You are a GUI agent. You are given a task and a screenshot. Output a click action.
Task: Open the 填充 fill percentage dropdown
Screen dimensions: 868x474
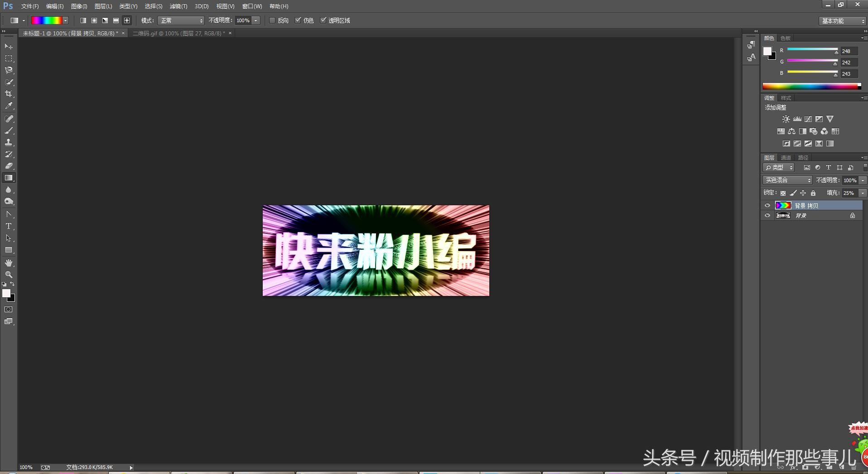coord(863,193)
